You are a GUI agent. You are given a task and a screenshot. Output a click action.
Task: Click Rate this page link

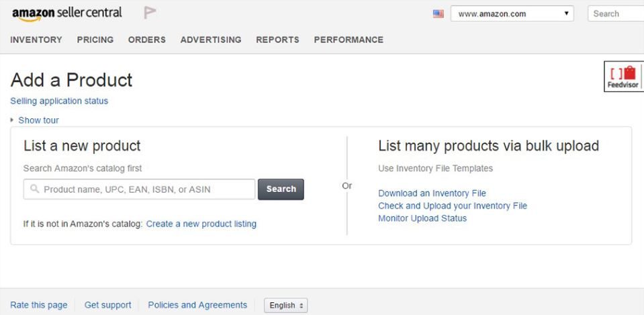[38, 305]
